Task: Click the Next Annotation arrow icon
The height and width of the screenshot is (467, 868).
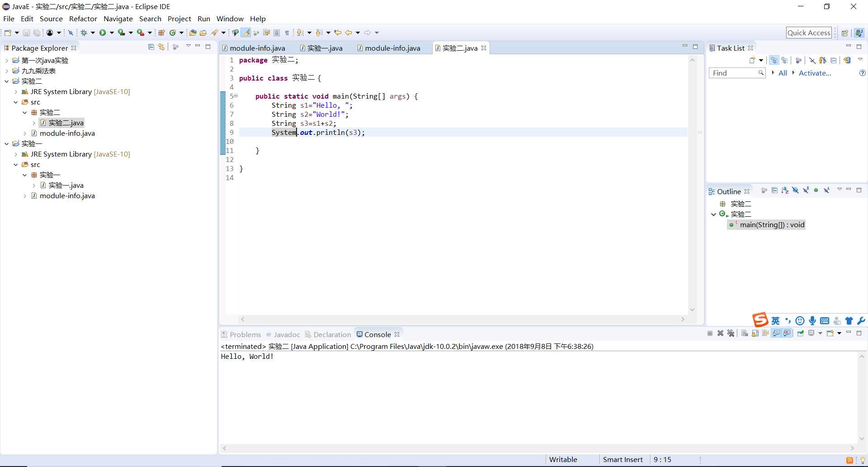Action: click(x=299, y=33)
